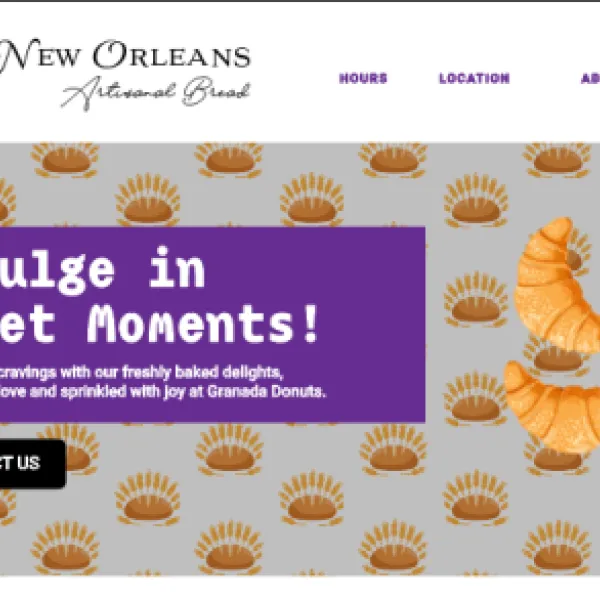Image resolution: width=600 pixels, height=600 pixels.
Task: Click the word 'Bread' in script logo
Action: pos(216,93)
